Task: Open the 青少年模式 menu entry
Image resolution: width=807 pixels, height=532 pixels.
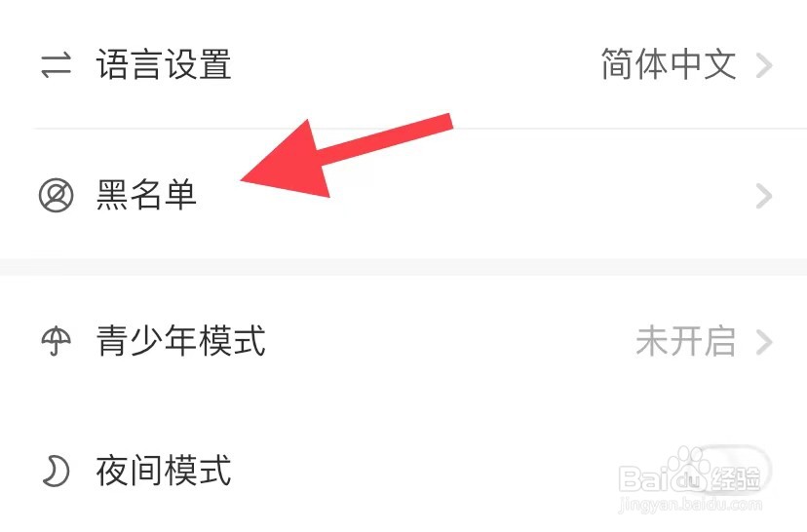Action: [403, 341]
